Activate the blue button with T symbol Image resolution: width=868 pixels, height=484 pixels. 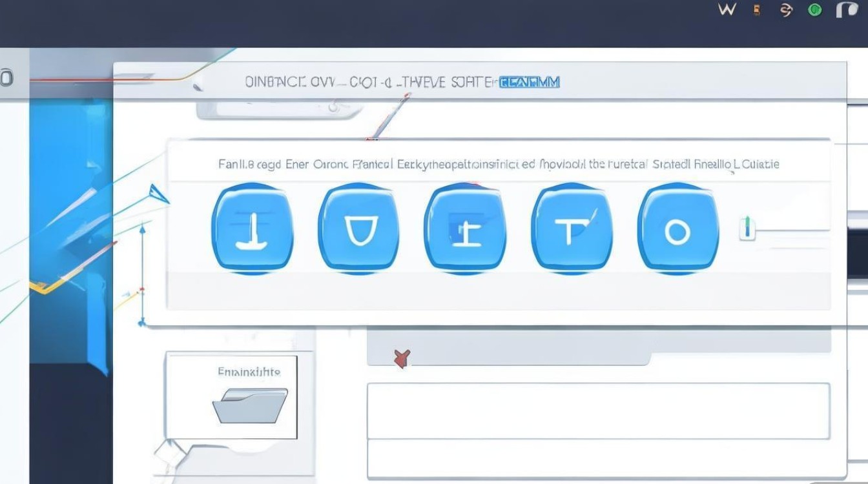coord(572,228)
